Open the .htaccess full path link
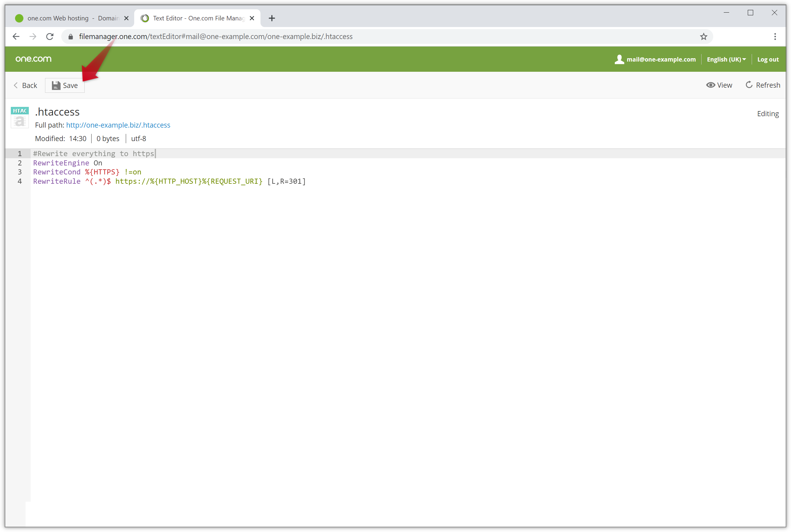791x532 pixels. [x=118, y=125]
